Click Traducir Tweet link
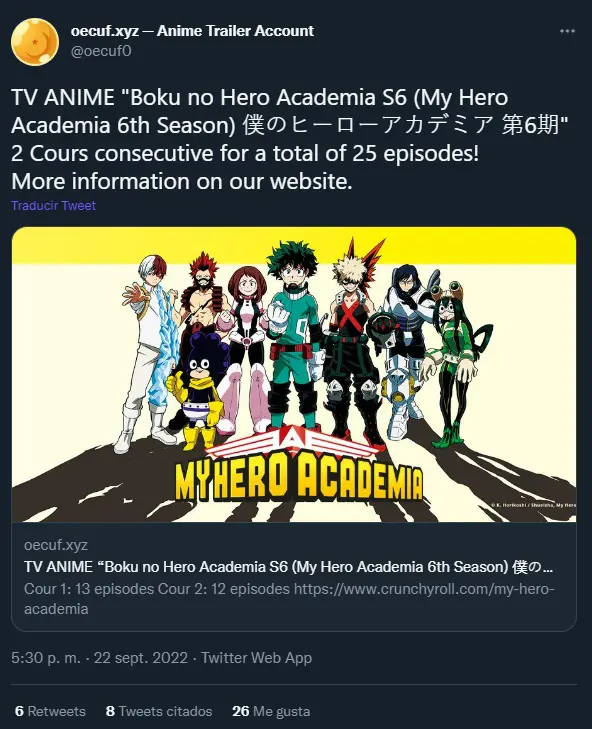Viewport: 592px width, 729px height. point(53,205)
